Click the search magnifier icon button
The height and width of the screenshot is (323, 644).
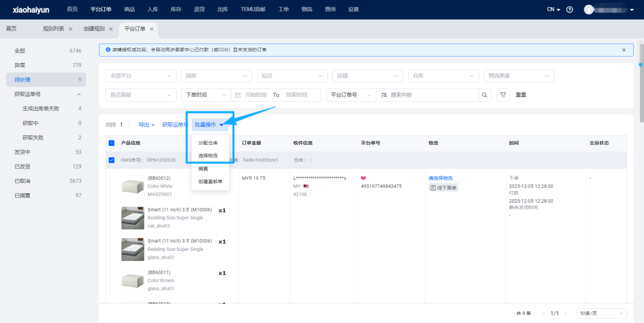[485, 95]
